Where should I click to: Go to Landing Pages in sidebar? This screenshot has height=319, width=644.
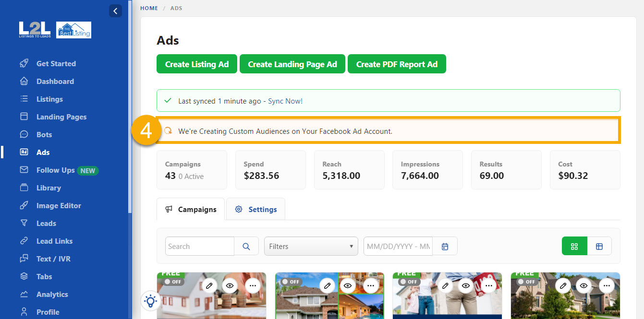click(61, 117)
